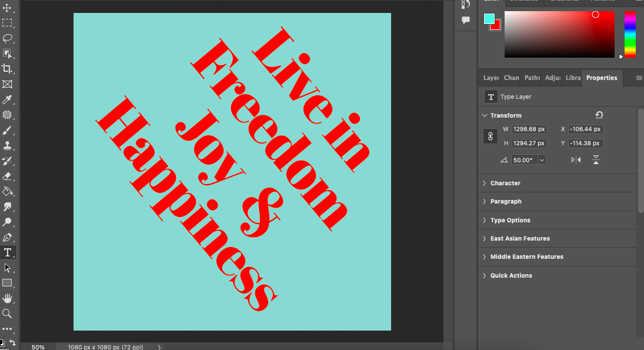
Task: Open the rotation angle dropdown
Action: pos(542,160)
